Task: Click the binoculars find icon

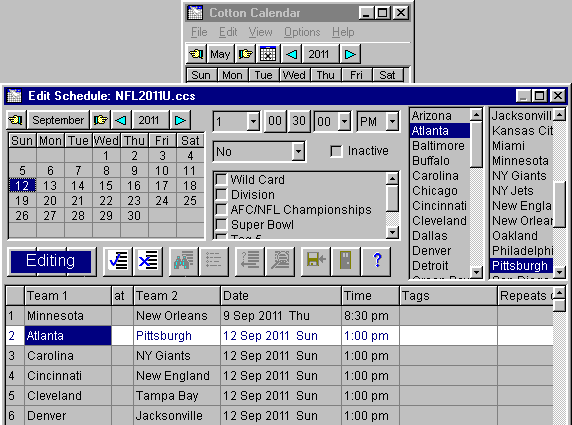Action: (183, 261)
